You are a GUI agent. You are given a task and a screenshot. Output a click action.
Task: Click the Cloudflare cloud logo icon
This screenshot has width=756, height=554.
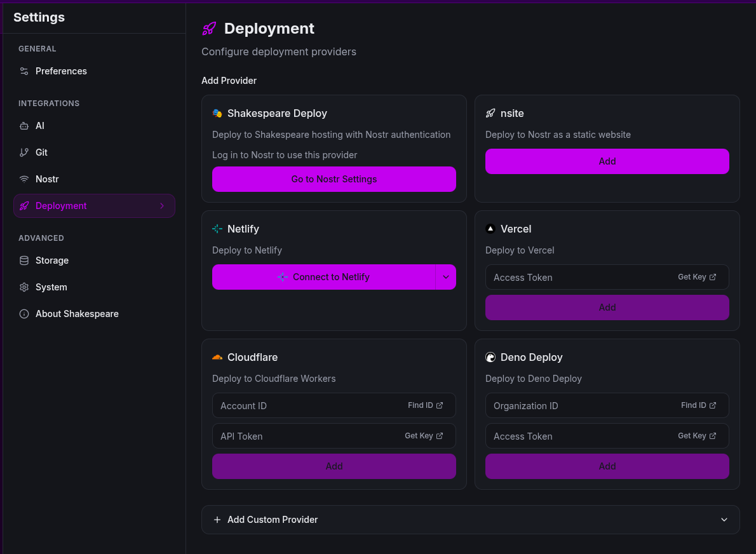click(x=217, y=357)
